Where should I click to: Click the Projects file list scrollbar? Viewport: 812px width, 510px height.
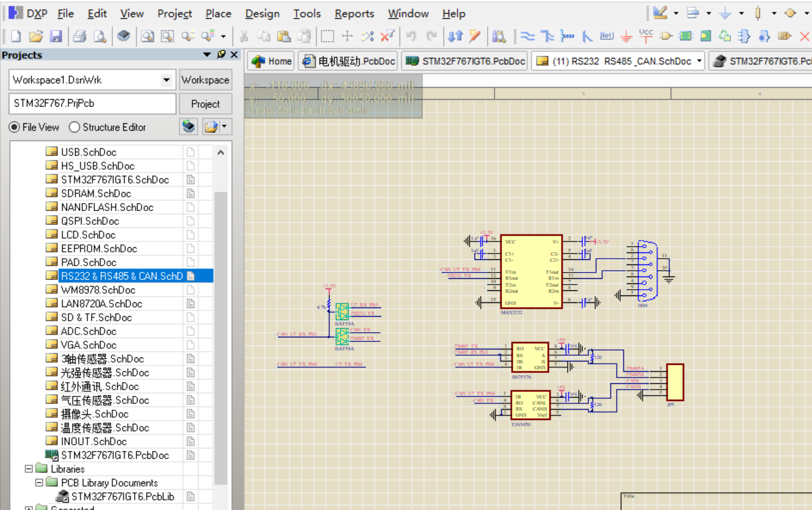coord(220,333)
